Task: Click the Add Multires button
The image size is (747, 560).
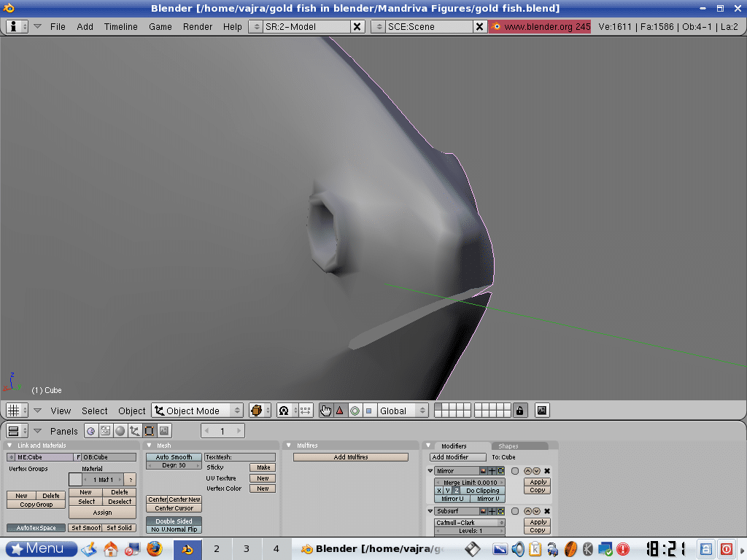Action: click(x=351, y=457)
